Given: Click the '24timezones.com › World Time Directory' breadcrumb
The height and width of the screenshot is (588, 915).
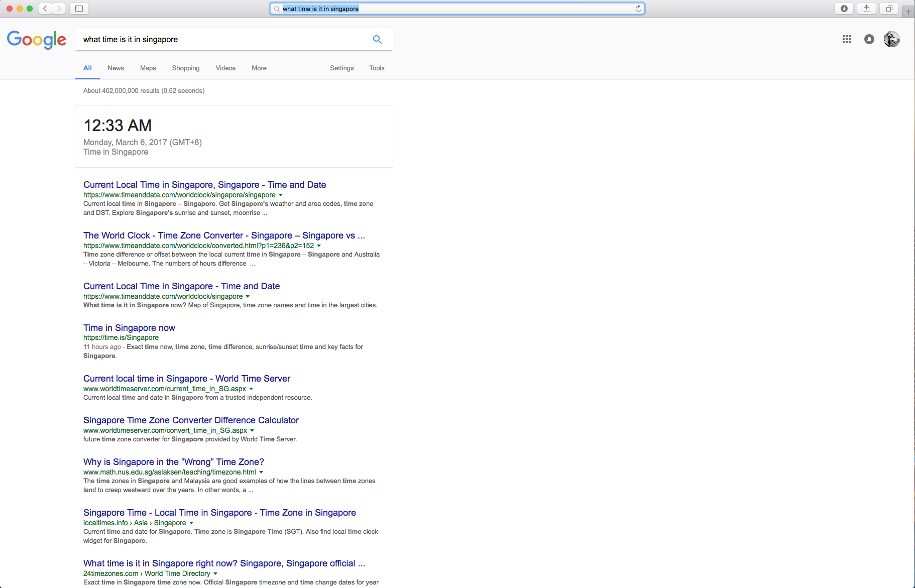Looking at the screenshot, I should point(147,573).
